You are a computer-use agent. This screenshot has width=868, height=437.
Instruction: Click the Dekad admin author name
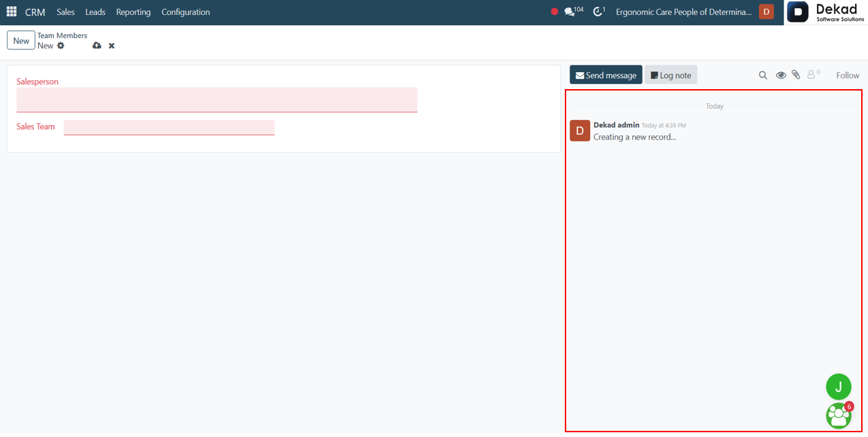(617, 125)
